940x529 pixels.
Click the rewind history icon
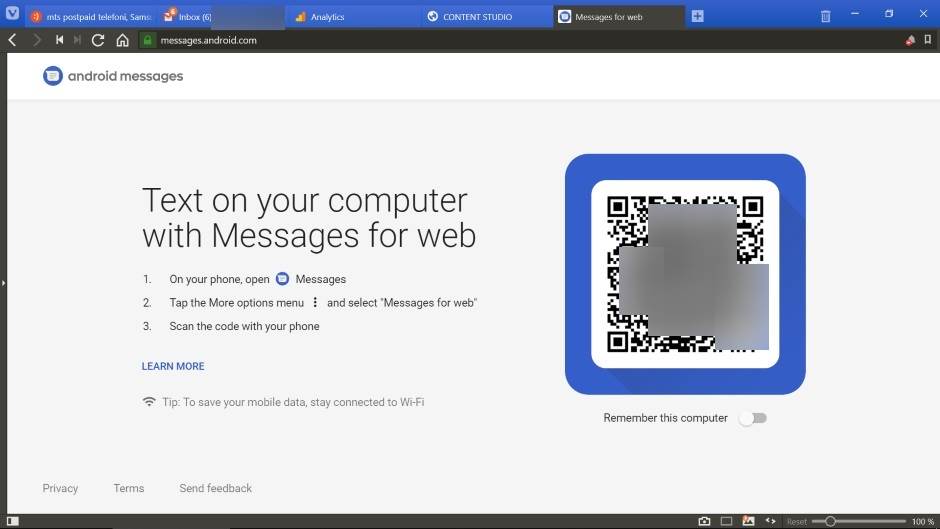[x=59, y=40]
